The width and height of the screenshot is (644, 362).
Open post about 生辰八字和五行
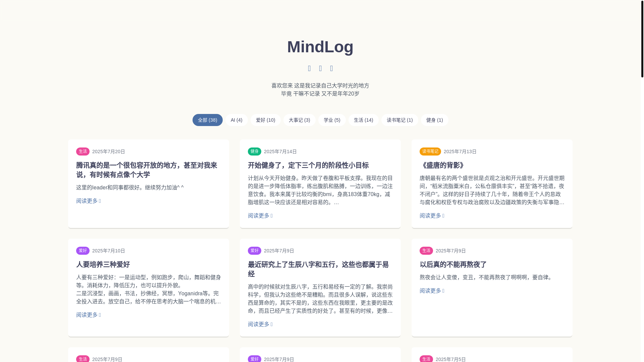[318, 269]
